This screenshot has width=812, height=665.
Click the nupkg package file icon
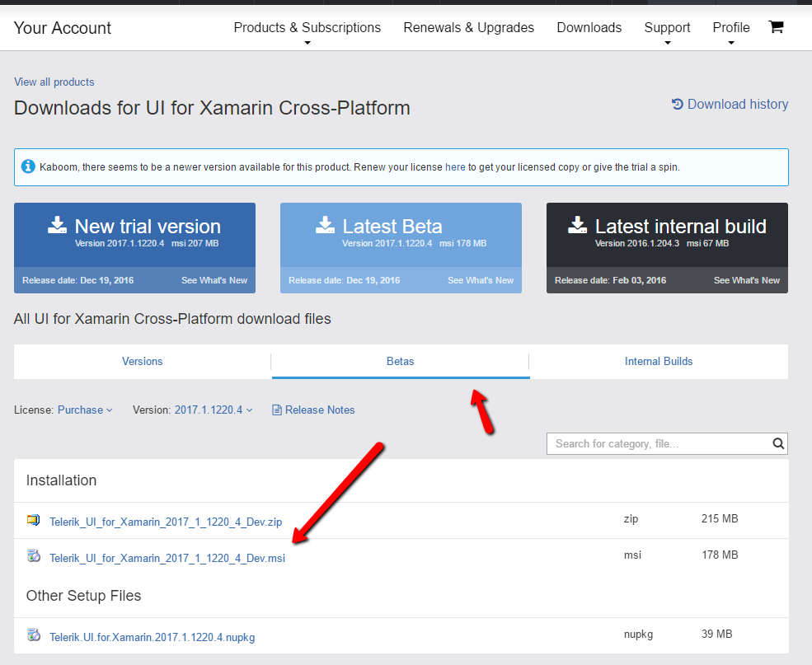point(33,636)
